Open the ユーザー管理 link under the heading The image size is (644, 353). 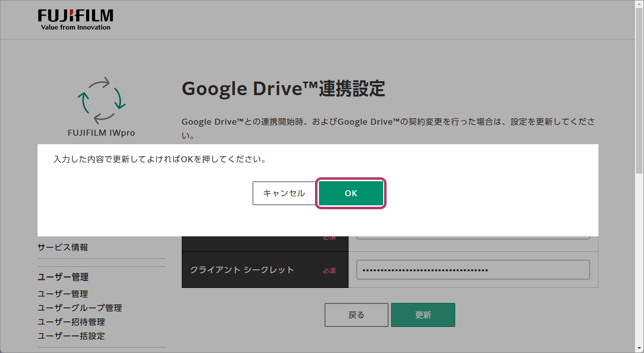click(63, 294)
